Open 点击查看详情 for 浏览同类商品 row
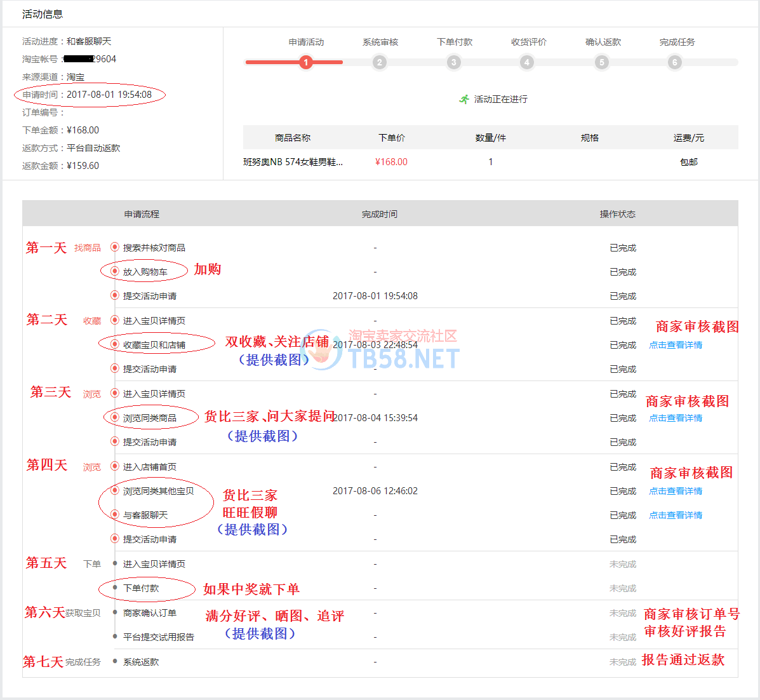The image size is (760, 700). tap(676, 418)
